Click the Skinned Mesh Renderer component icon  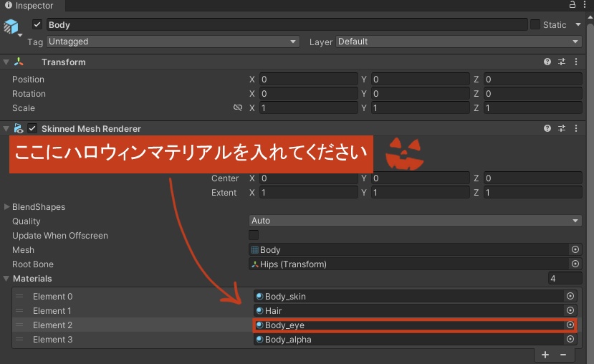pyautogui.click(x=19, y=128)
